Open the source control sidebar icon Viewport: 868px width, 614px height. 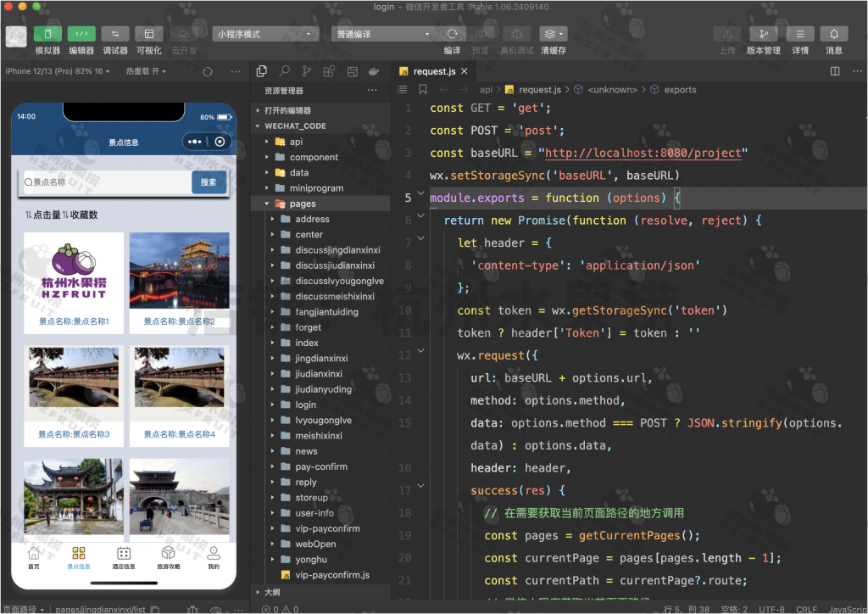(x=306, y=71)
